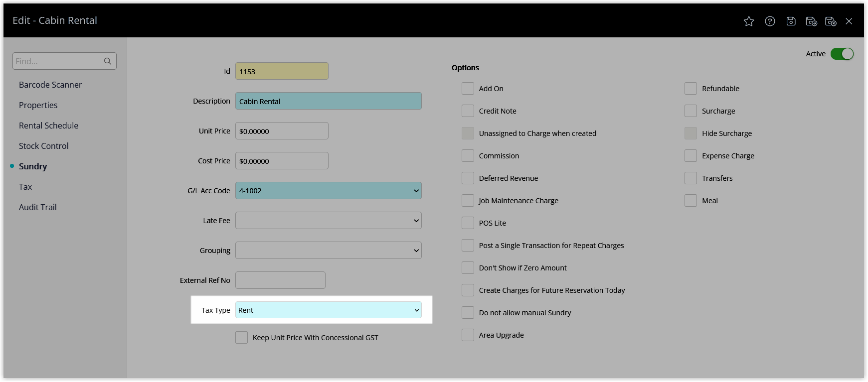868x382 pixels.
Task: Click the Unassigned to Charge when created checkbox
Action: tap(468, 133)
